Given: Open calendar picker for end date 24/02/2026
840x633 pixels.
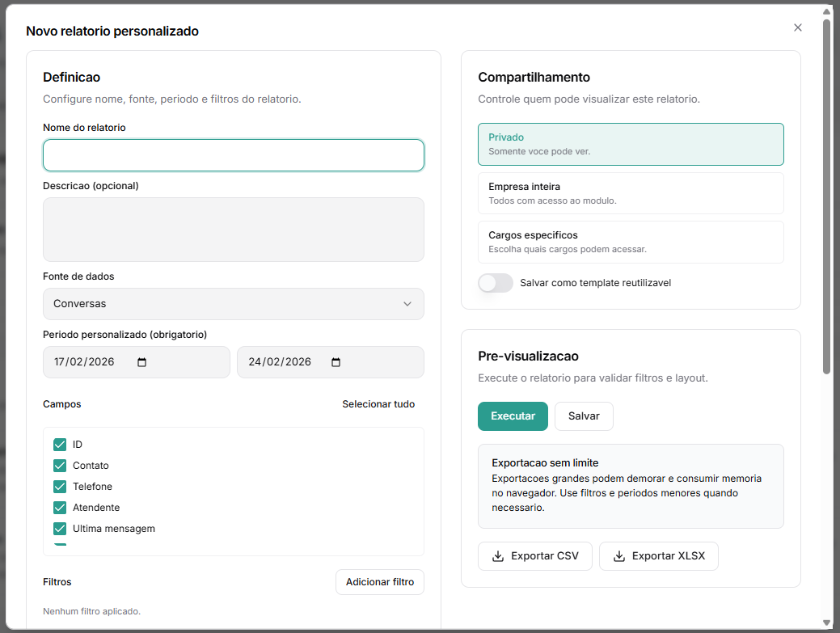Looking at the screenshot, I should pos(336,362).
